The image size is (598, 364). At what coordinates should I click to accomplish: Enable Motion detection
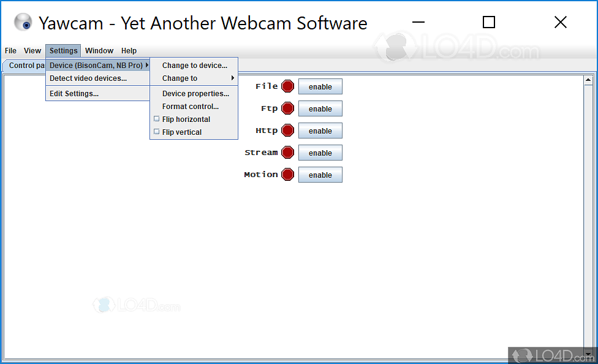tap(320, 175)
